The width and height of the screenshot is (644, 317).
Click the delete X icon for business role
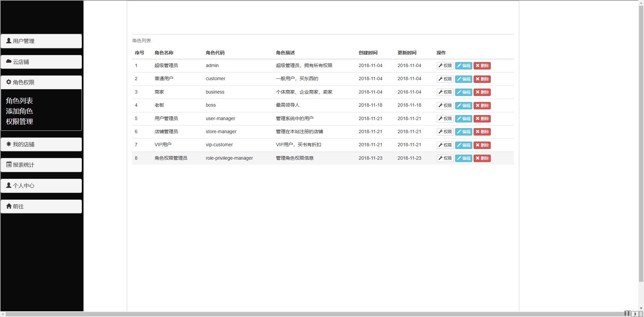point(478,92)
